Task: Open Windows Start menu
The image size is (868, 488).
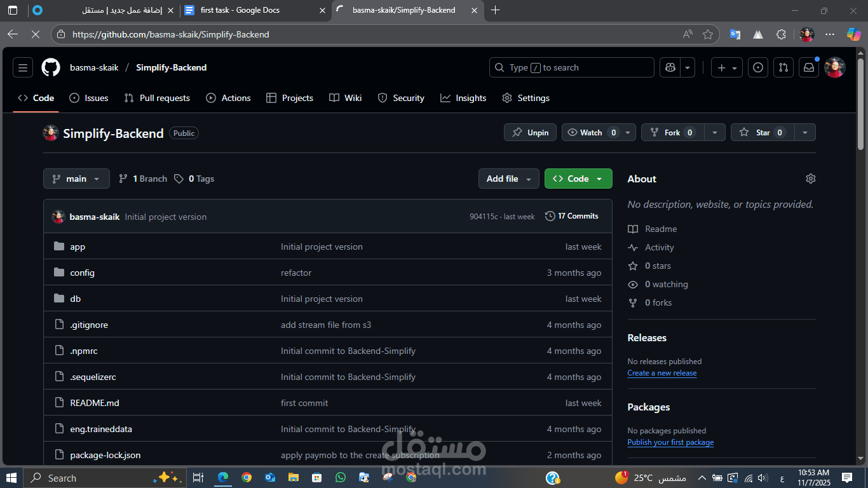Action: click(11, 478)
